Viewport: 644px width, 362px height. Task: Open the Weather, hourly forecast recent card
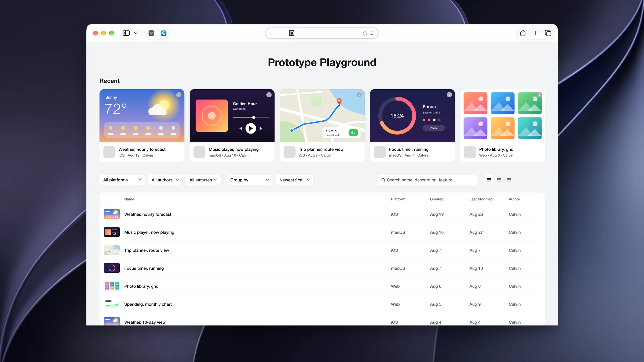coord(142,125)
